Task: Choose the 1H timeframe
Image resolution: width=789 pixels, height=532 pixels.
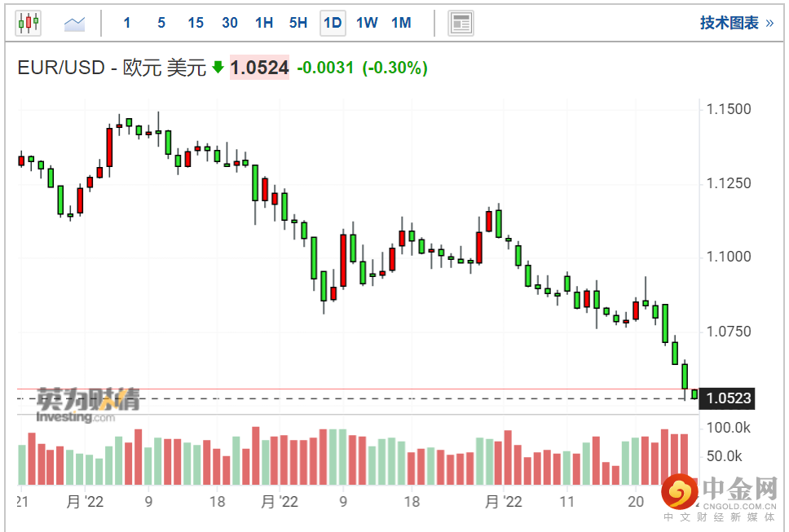Action: [x=264, y=23]
